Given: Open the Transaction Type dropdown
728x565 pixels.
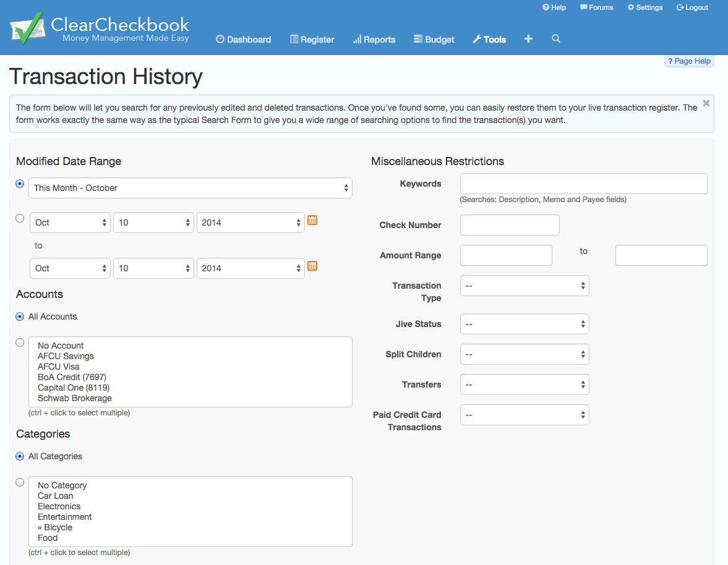Looking at the screenshot, I should point(525,286).
